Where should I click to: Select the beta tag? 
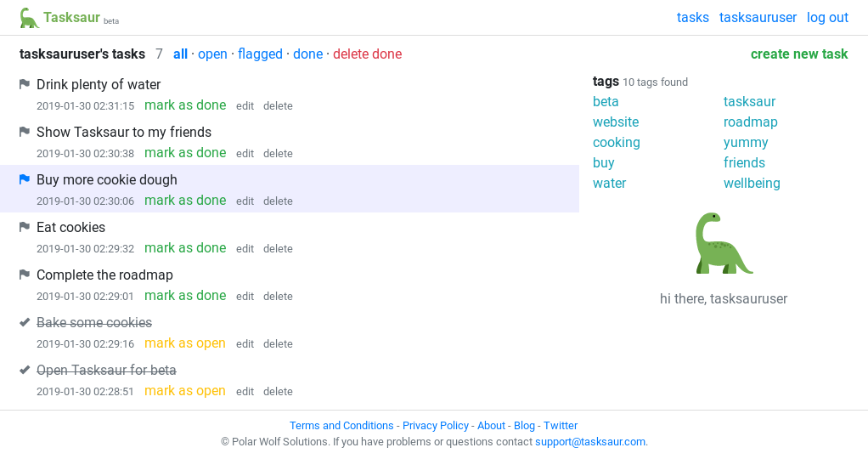[x=606, y=102]
